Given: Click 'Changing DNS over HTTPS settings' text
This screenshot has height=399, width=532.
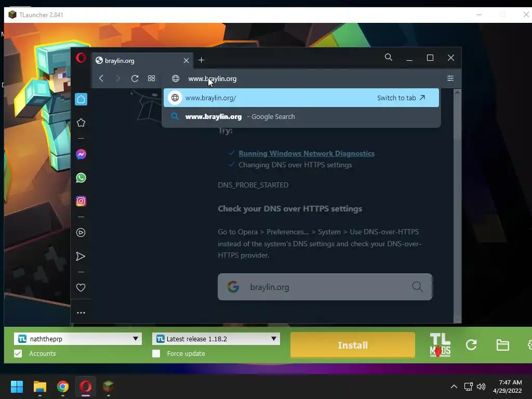Looking at the screenshot, I should click(295, 165).
